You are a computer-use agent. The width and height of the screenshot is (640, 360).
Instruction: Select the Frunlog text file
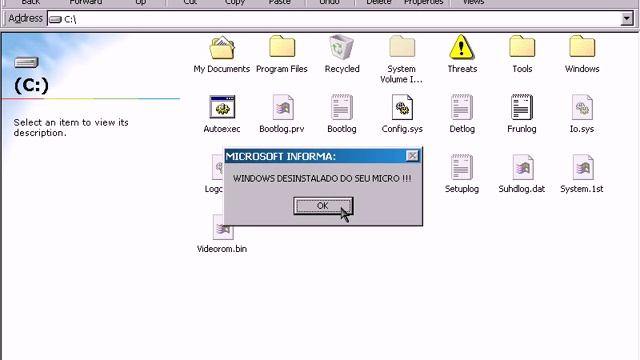coord(522,107)
